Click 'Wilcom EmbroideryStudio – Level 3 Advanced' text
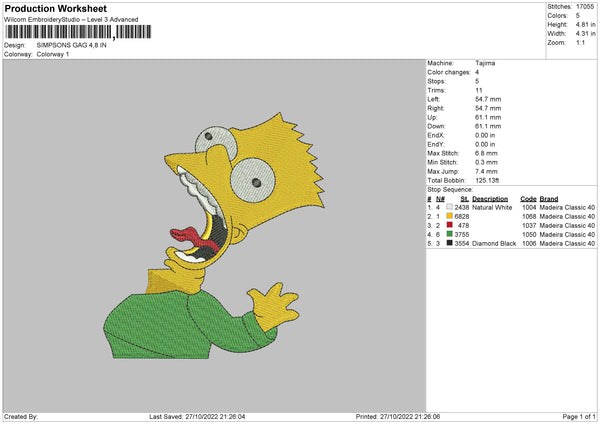The width and height of the screenshot is (600, 424). 71,20
